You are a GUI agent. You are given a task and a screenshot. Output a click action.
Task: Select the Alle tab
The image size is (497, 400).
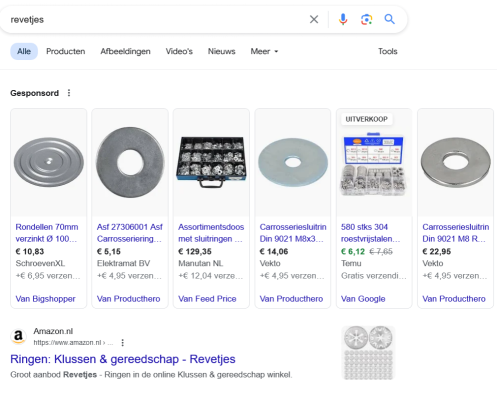[x=24, y=51]
